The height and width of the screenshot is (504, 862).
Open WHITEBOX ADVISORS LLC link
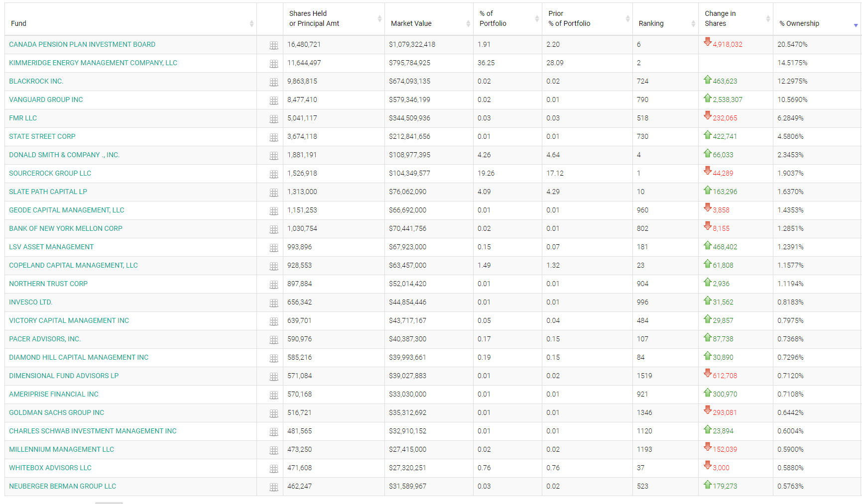50,468
